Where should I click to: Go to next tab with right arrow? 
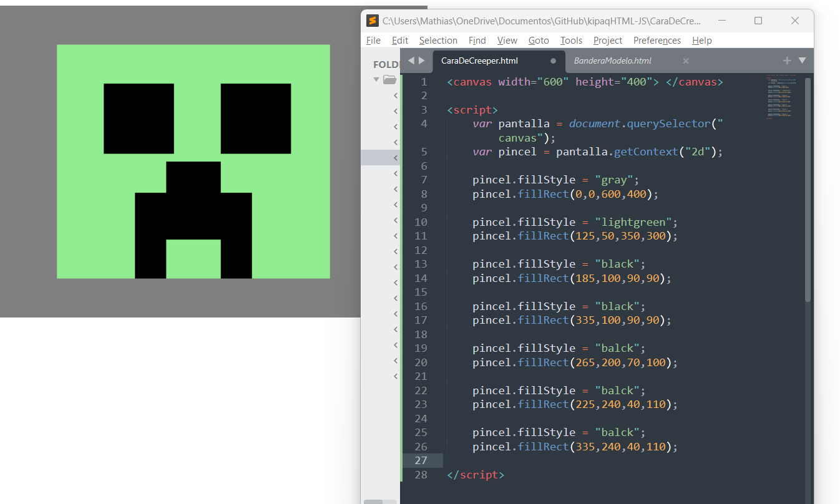click(x=422, y=61)
